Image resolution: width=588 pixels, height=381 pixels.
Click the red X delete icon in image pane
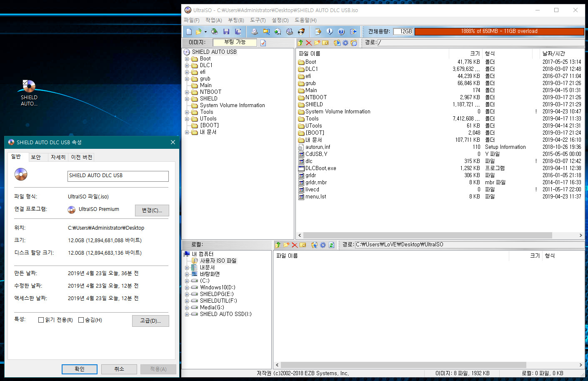point(309,43)
